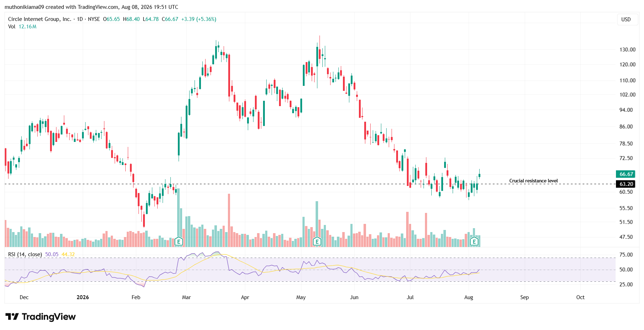Click the close price C66.67 value

click(x=170, y=19)
